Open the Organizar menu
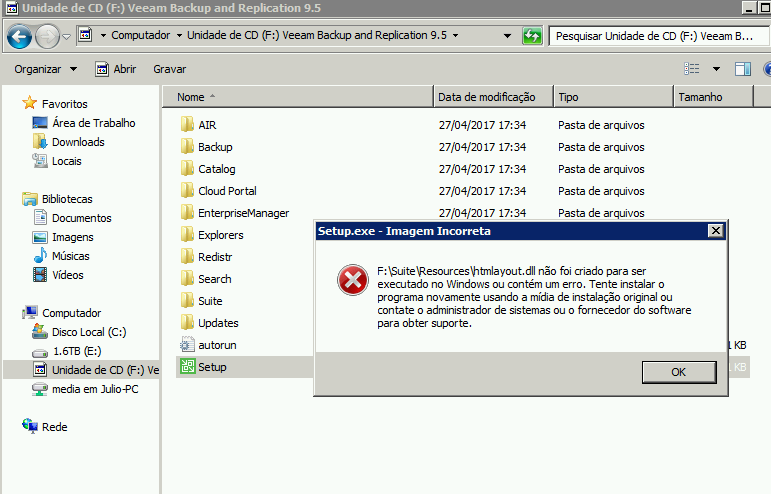The width and height of the screenshot is (771, 494). [x=45, y=69]
